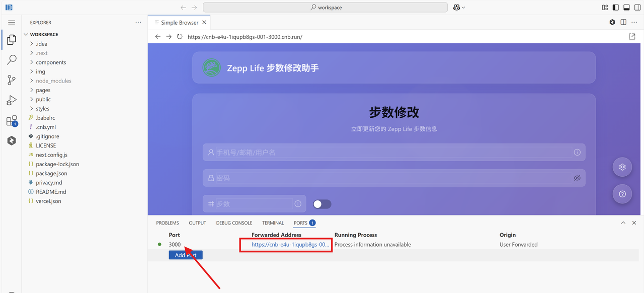The image size is (644, 293).
Task: Open the Copilot chat icon
Action: pyautogui.click(x=456, y=8)
